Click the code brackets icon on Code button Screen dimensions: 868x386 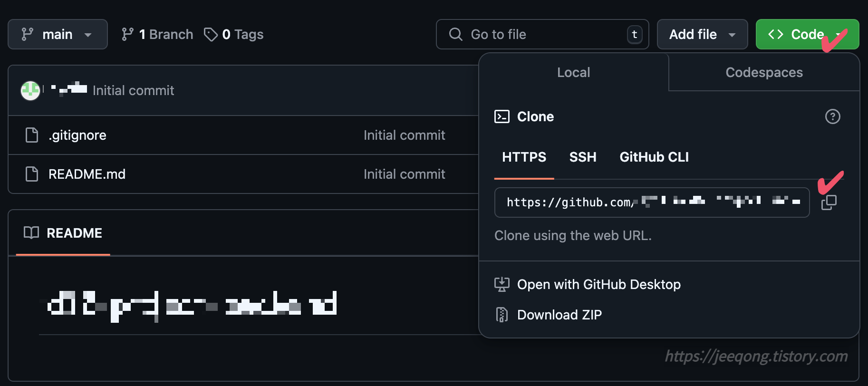tap(776, 34)
